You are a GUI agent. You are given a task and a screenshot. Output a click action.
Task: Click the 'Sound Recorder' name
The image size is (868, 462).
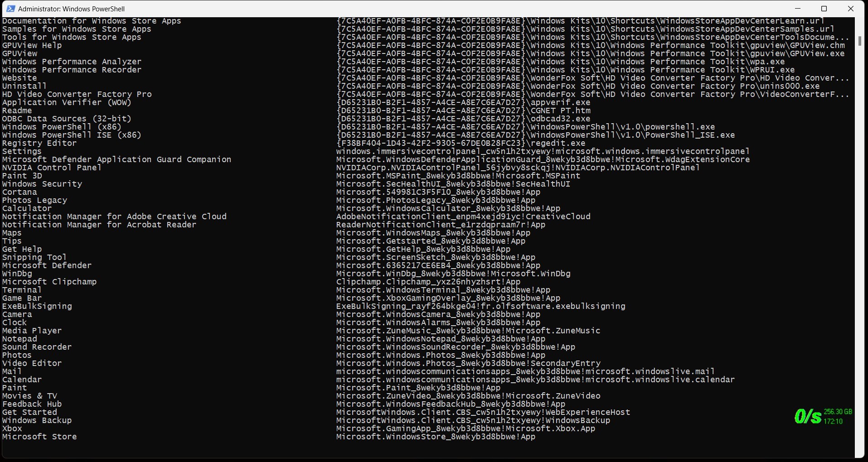tap(37, 347)
